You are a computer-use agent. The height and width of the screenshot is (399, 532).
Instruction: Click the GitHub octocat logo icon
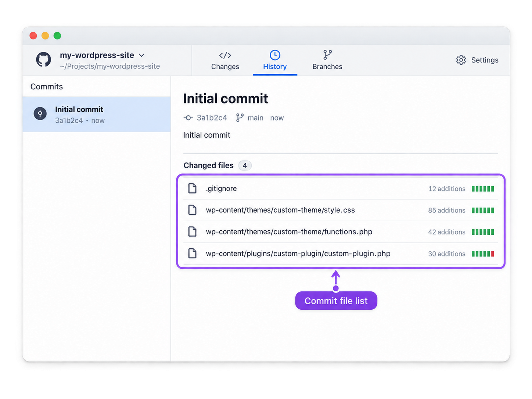coord(43,60)
